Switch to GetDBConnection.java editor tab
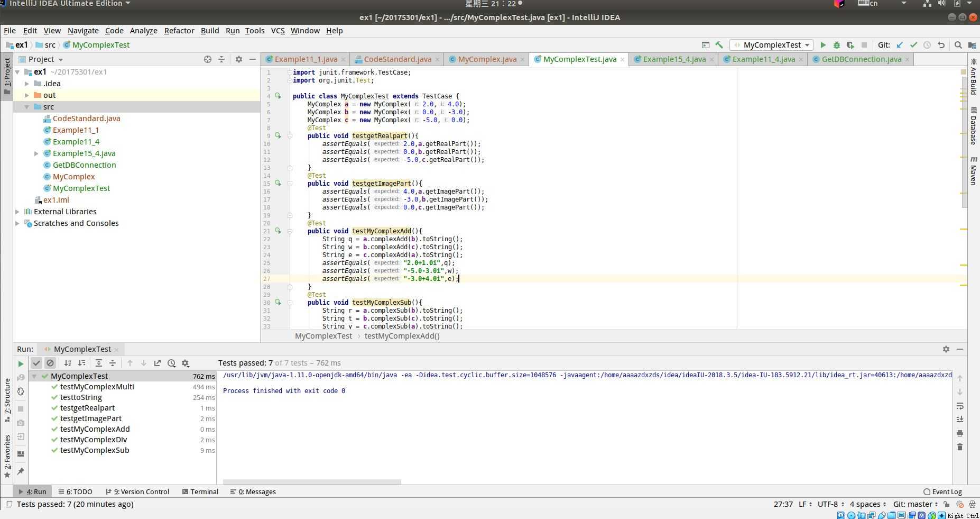 [x=861, y=59]
